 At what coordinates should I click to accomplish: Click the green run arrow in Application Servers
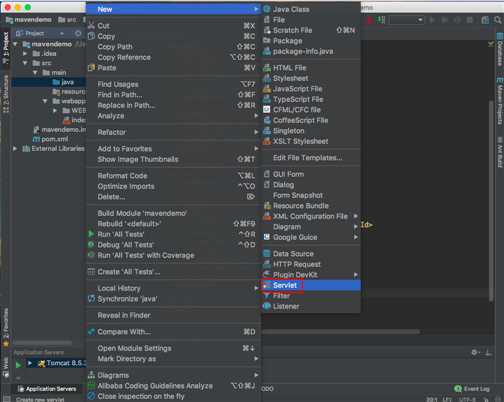[x=19, y=365]
